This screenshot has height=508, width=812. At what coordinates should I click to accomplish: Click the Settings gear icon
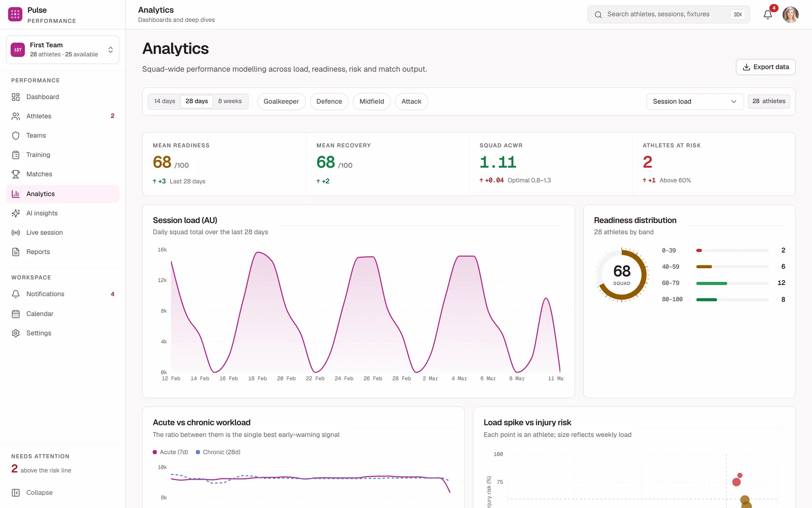pos(16,333)
